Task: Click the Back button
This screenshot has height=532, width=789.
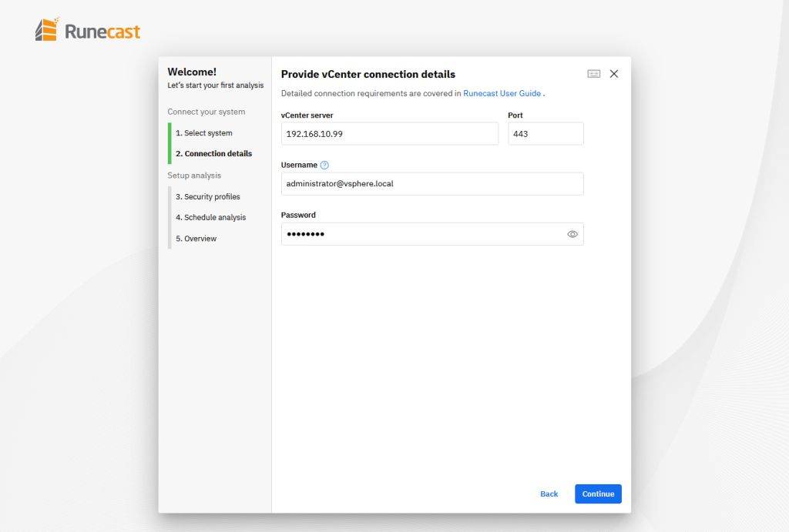Action: (x=549, y=494)
